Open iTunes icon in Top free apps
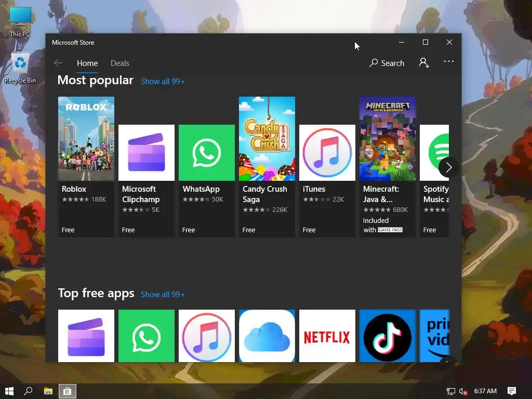 tap(207, 336)
